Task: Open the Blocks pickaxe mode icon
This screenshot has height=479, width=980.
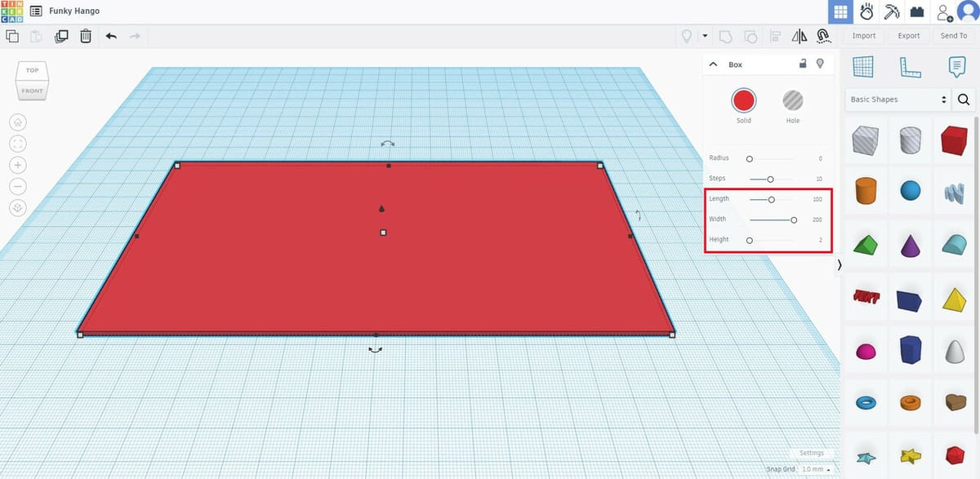Action: tap(892, 11)
